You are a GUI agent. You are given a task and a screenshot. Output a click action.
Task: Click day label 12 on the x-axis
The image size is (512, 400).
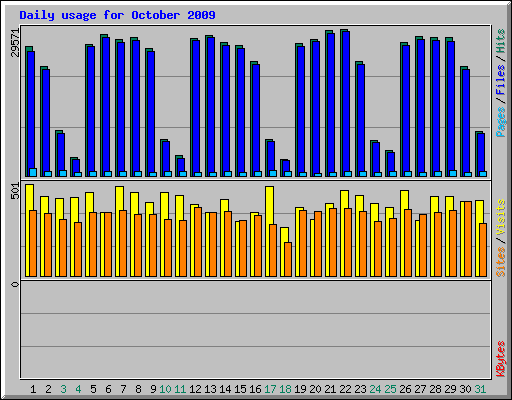pos(195,389)
